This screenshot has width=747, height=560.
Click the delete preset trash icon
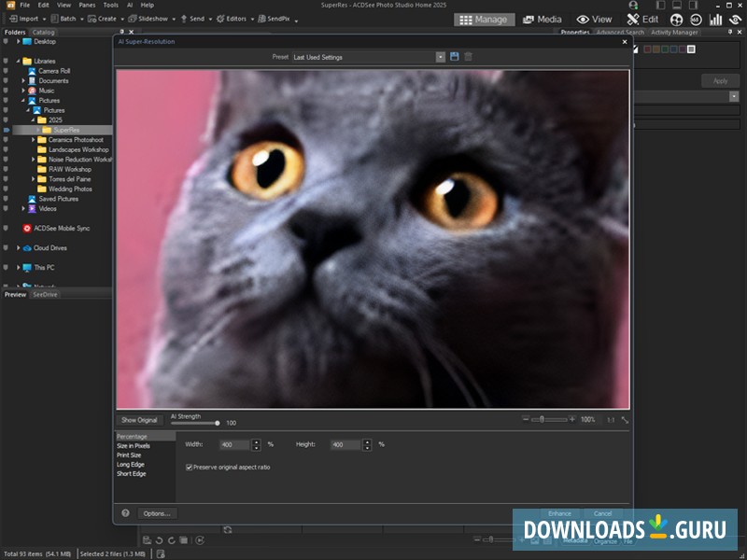coord(469,57)
